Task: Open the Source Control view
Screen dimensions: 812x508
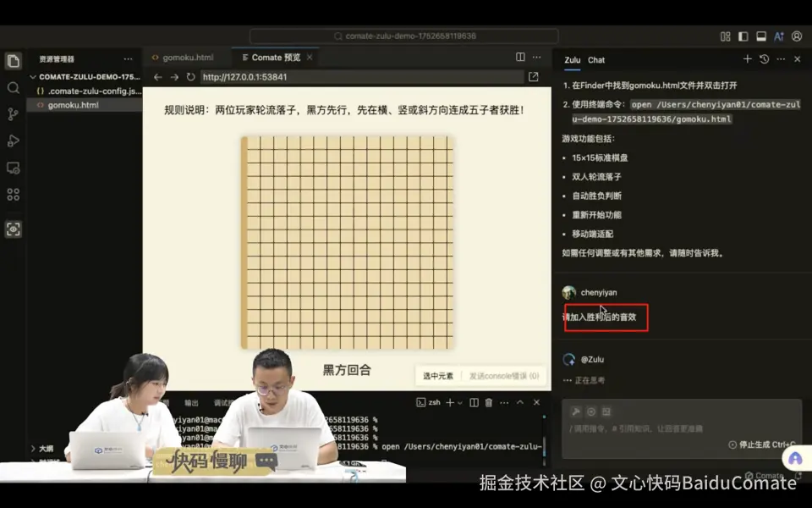Action: point(14,114)
